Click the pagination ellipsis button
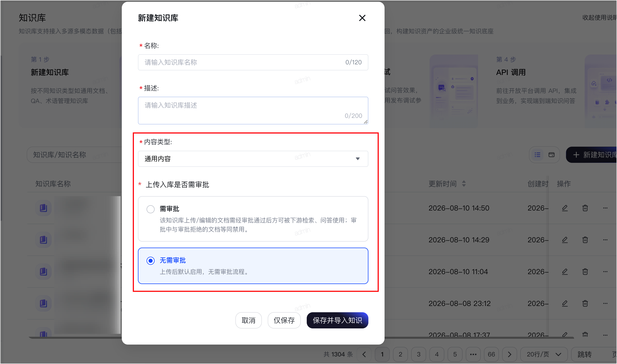617x364 pixels. [473, 354]
